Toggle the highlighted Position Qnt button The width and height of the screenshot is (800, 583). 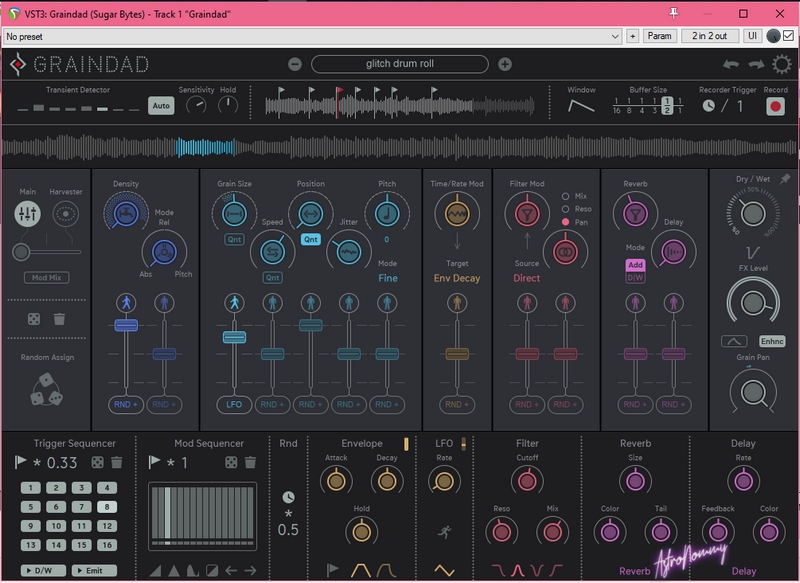[311, 239]
